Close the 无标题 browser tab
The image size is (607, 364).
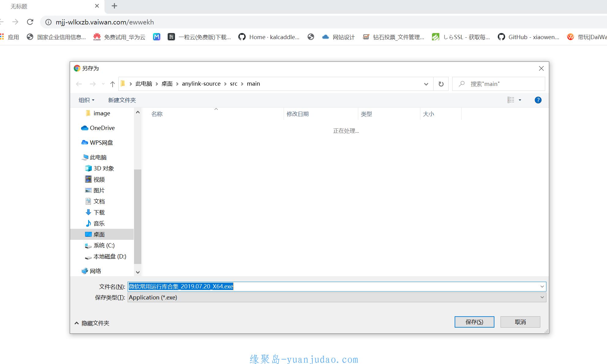[97, 6]
